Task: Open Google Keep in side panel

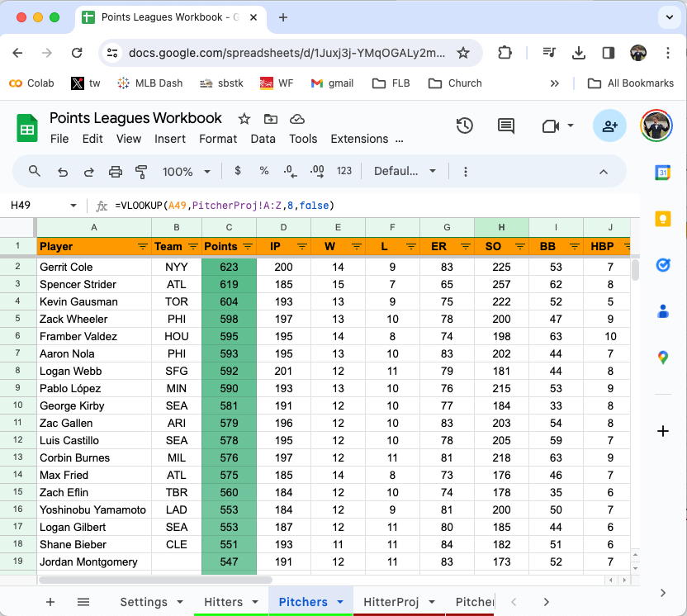Action: (x=662, y=218)
